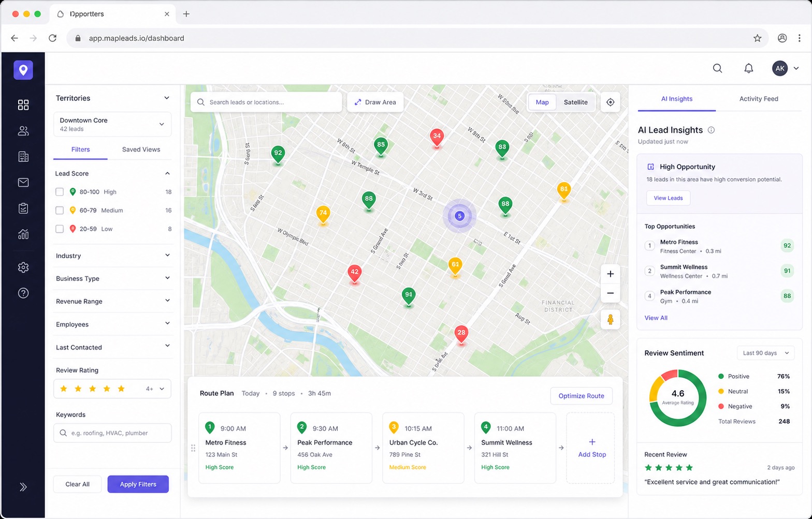Open the contacts people icon in sidebar

(x=23, y=131)
